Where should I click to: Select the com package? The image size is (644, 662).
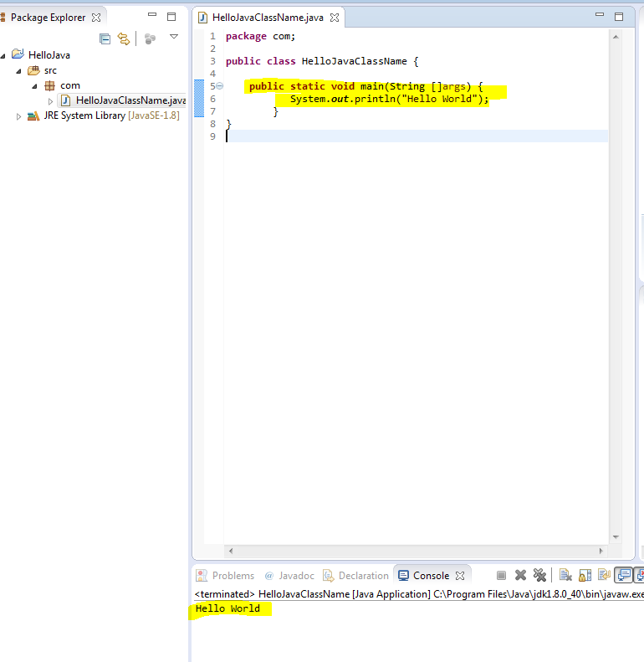coord(70,85)
